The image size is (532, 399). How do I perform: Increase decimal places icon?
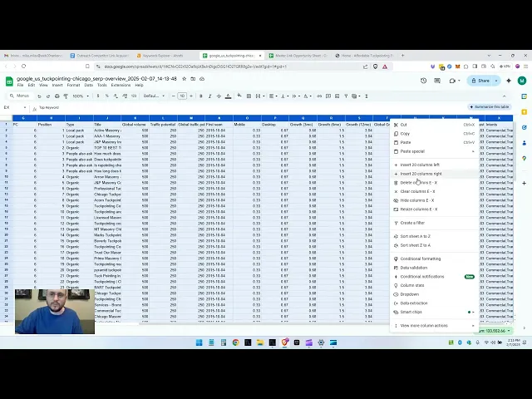click(125, 96)
